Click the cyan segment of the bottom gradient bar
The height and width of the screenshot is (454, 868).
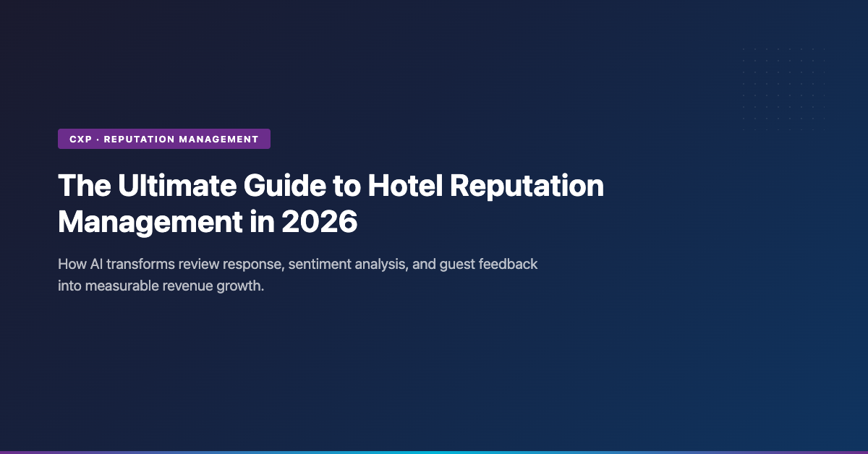434,452
